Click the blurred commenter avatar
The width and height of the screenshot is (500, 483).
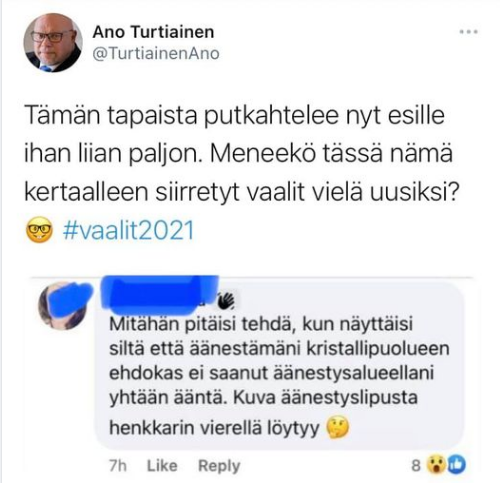[63, 305]
